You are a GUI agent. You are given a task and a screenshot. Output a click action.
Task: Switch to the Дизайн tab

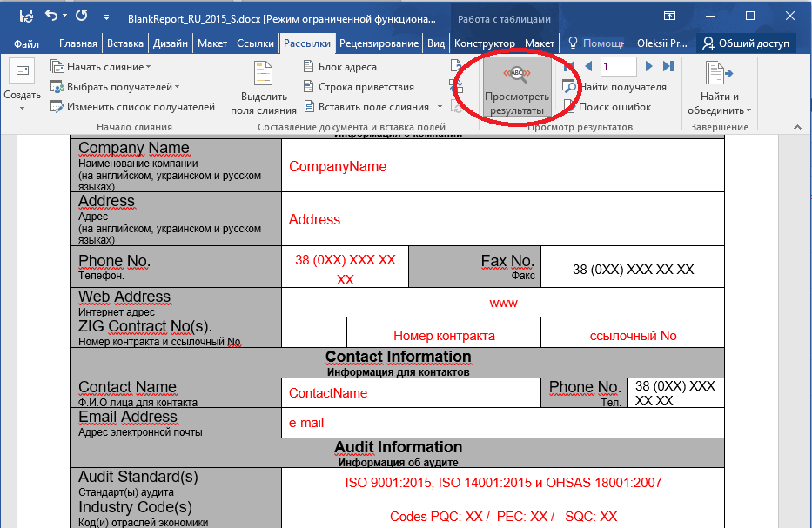(x=171, y=43)
